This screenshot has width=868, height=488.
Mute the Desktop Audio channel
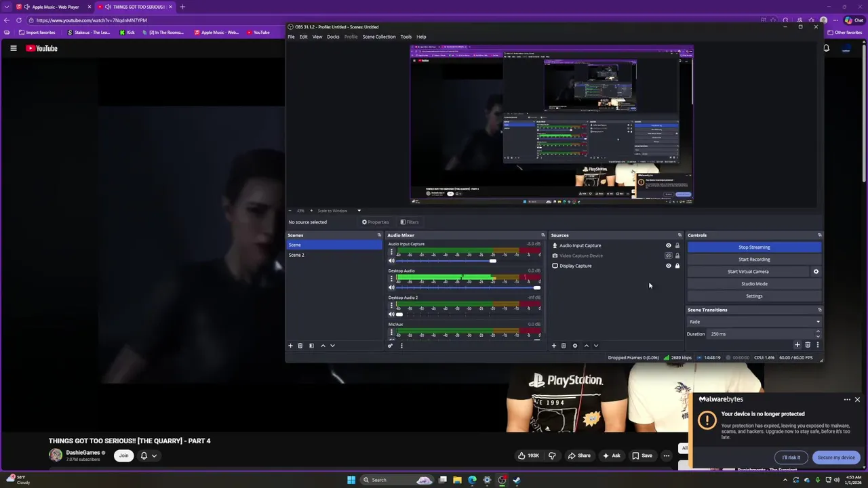pos(391,287)
